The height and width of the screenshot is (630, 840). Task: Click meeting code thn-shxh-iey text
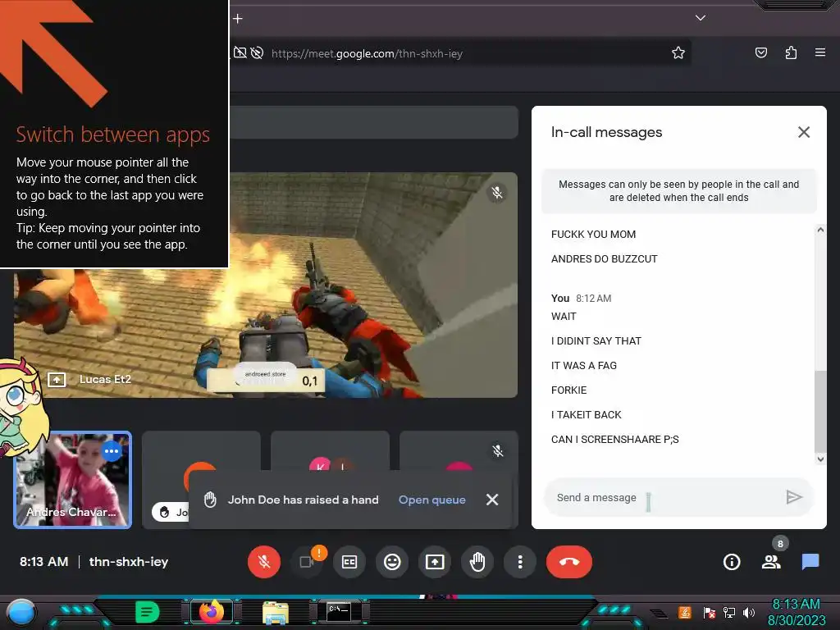point(129,561)
